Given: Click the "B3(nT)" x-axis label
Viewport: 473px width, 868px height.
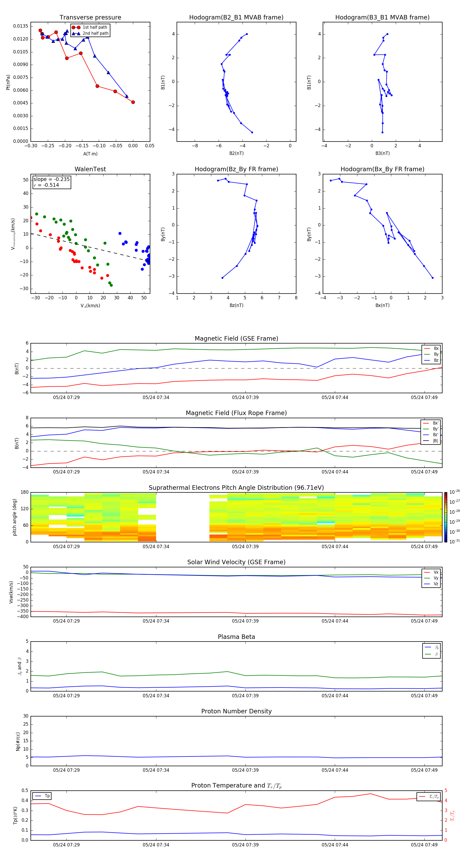Looking at the screenshot, I should pyautogui.click(x=382, y=153).
